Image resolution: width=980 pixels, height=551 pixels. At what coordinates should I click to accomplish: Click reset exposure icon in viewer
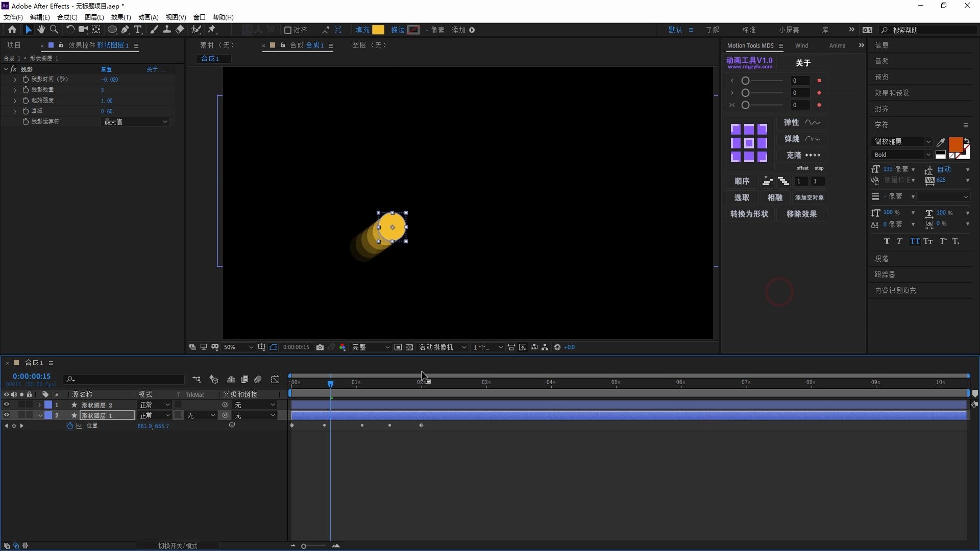(557, 347)
